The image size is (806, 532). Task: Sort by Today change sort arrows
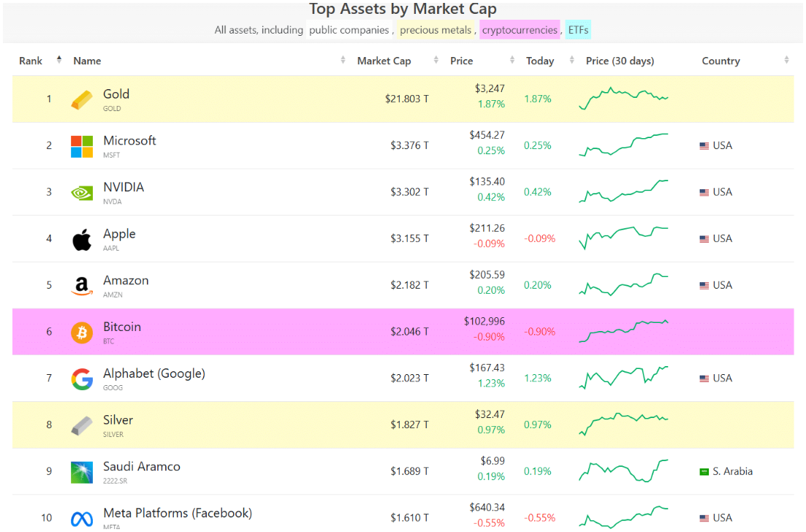coord(571,60)
